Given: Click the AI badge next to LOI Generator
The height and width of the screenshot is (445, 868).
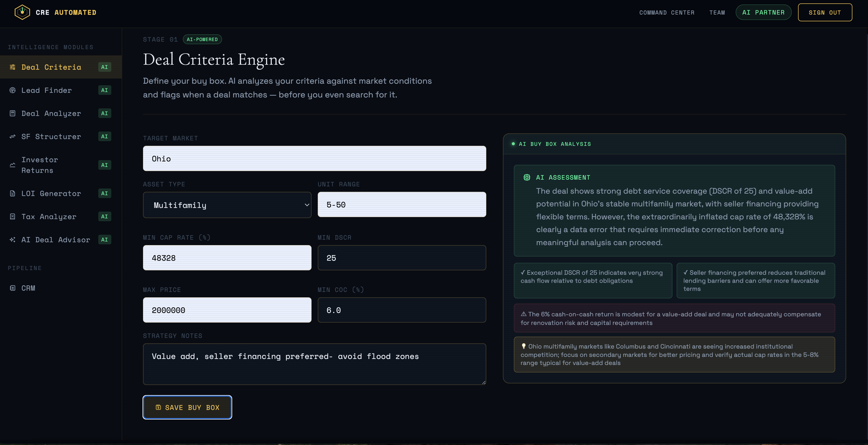Looking at the screenshot, I should 105,193.
